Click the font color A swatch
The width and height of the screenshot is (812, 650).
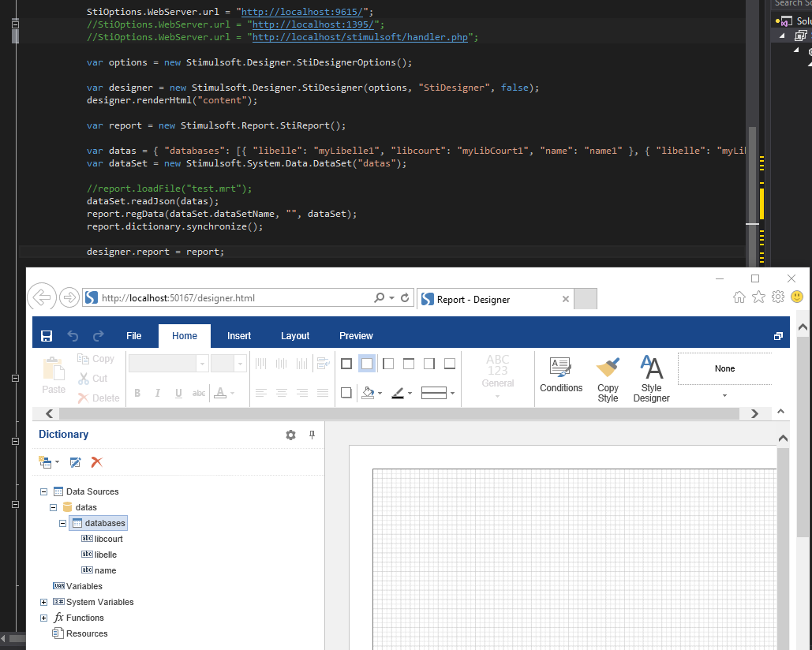220,393
